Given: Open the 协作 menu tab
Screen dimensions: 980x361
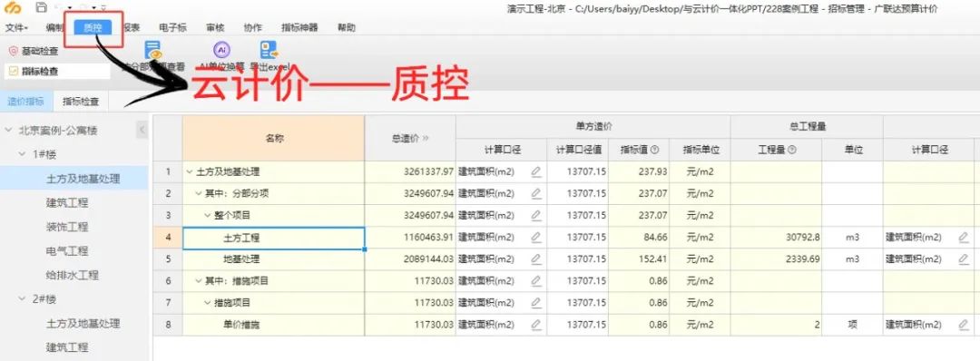Looking at the screenshot, I should click(253, 27).
